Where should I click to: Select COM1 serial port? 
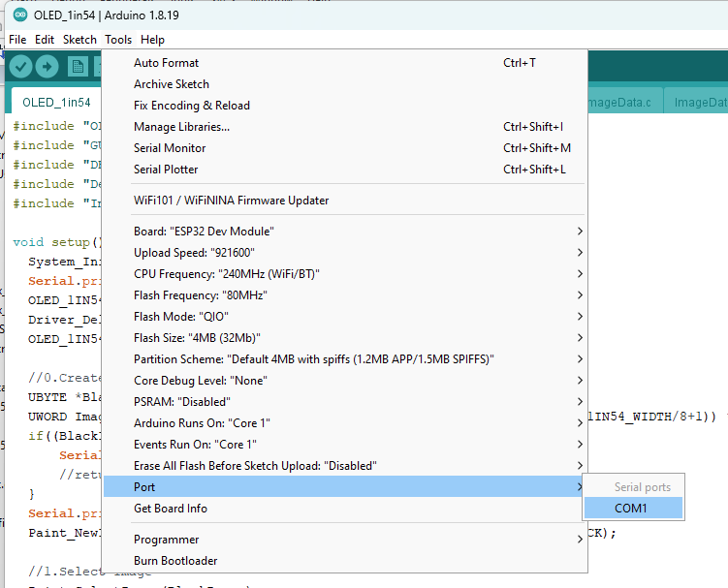tap(633, 509)
